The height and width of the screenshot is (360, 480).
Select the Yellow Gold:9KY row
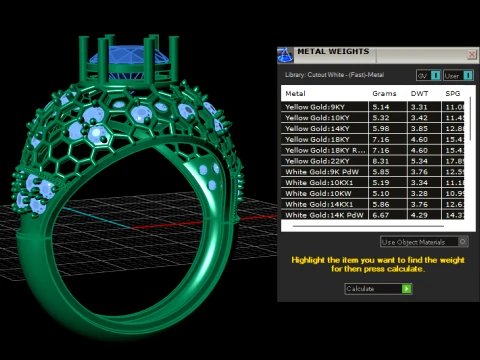click(372, 107)
